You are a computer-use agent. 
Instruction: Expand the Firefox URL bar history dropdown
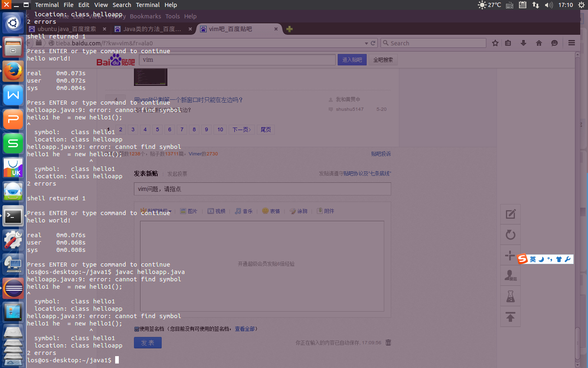366,43
